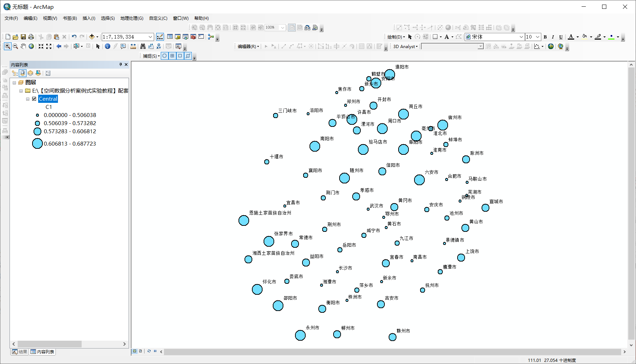Change the font color swatch
Screen dimensions: 636x364
click(571, 37)
